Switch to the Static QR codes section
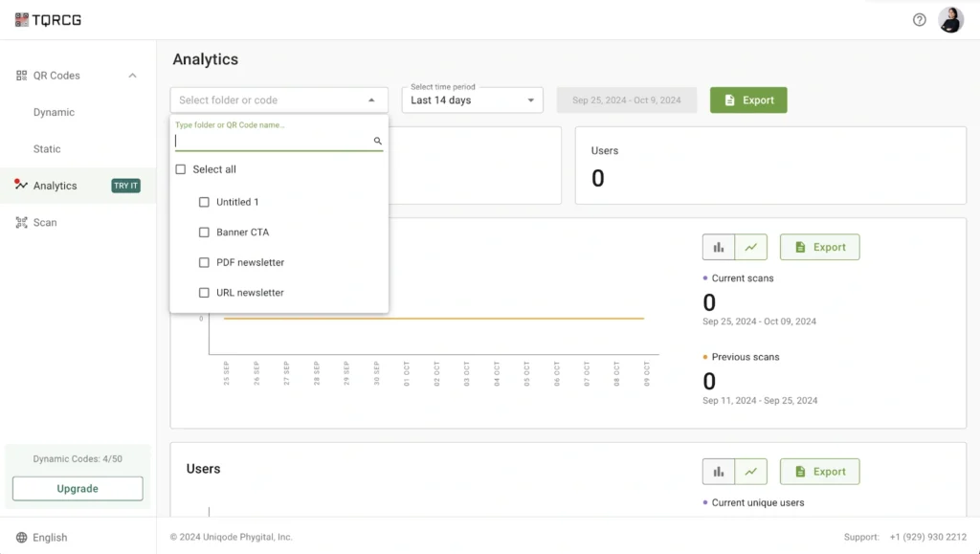Image resolution: width=980 pixels, height=554 pixels. (x=46, y=148)
